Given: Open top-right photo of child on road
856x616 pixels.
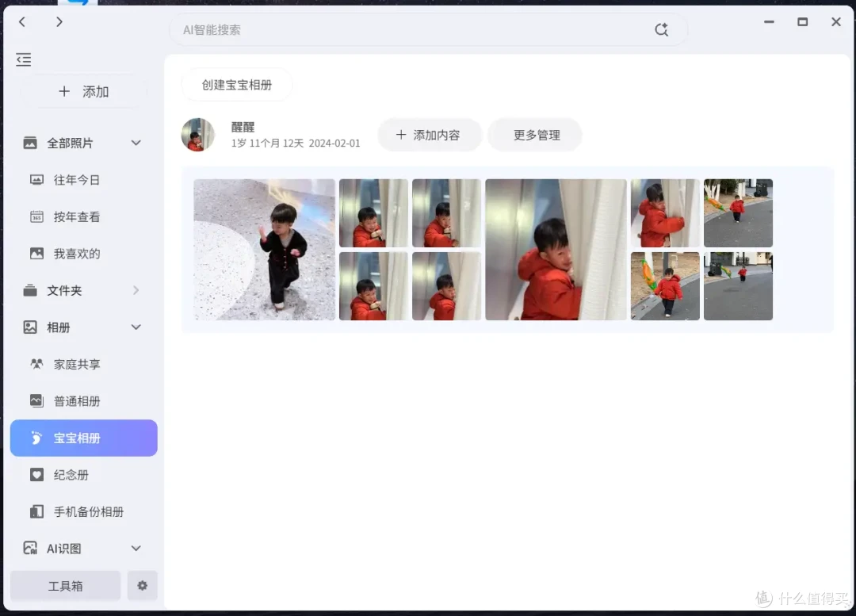Looking at the screenshot, I should [738, 213].
